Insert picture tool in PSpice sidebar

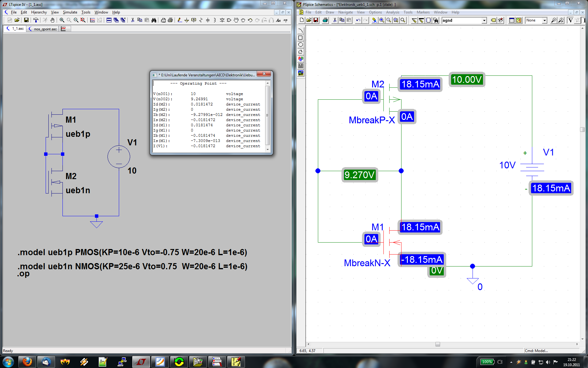300,73
